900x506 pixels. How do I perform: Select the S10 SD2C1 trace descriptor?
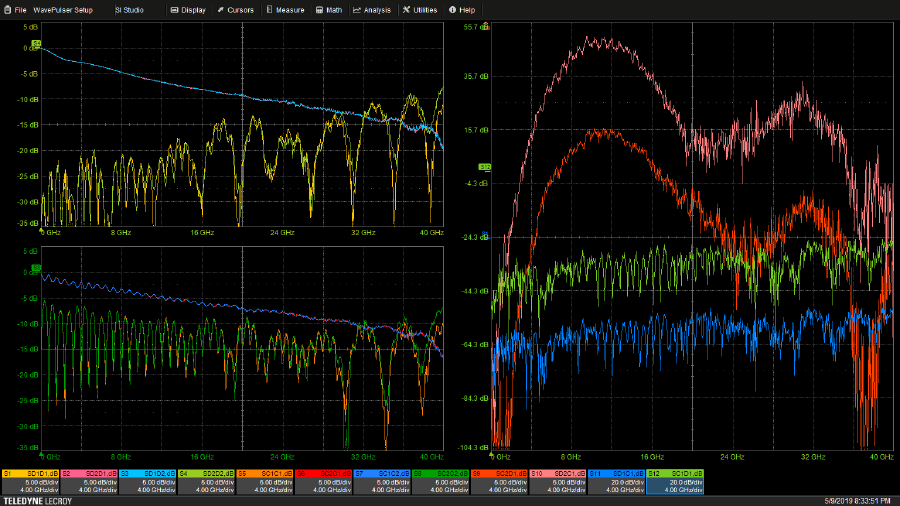(x=557, y=481)
